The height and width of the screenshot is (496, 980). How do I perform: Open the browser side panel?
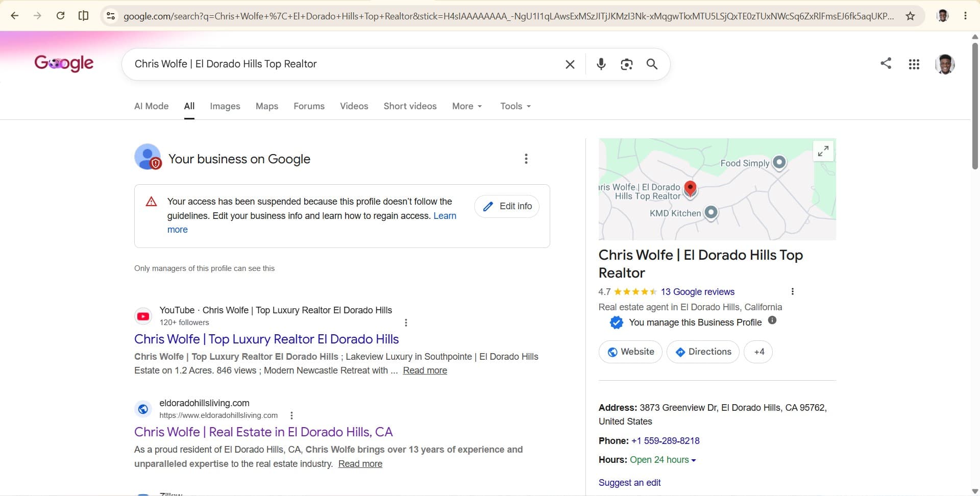(83, 16)
